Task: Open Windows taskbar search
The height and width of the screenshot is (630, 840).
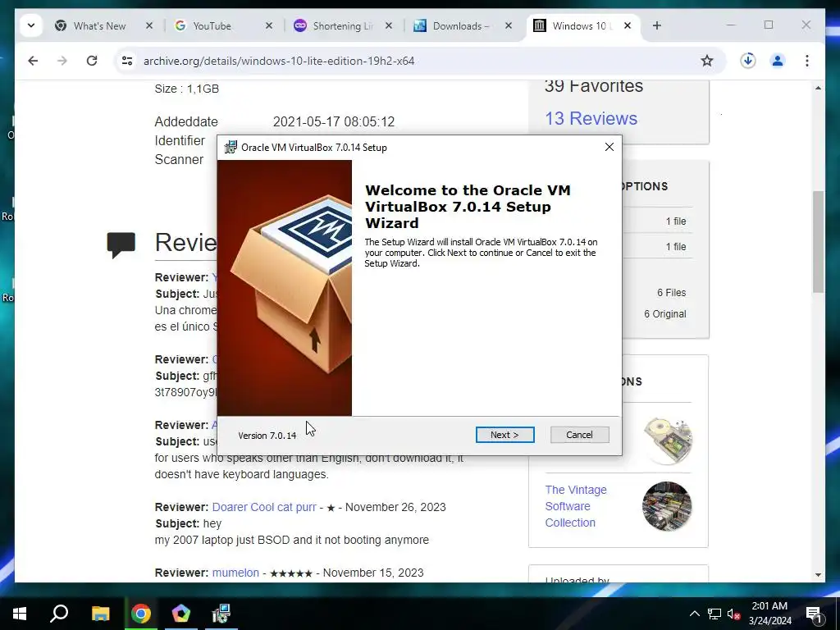Action: [59, 614]
